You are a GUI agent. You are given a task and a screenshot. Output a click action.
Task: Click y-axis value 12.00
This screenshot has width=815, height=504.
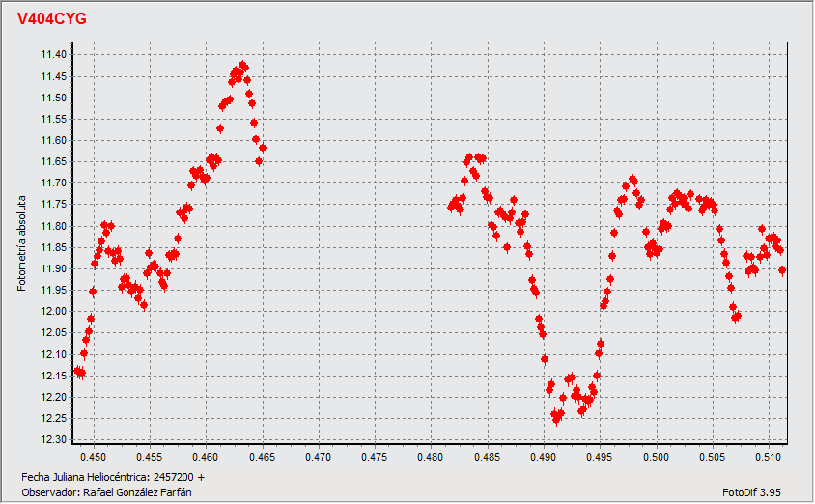pyautogui.click(x=53, y=311)
